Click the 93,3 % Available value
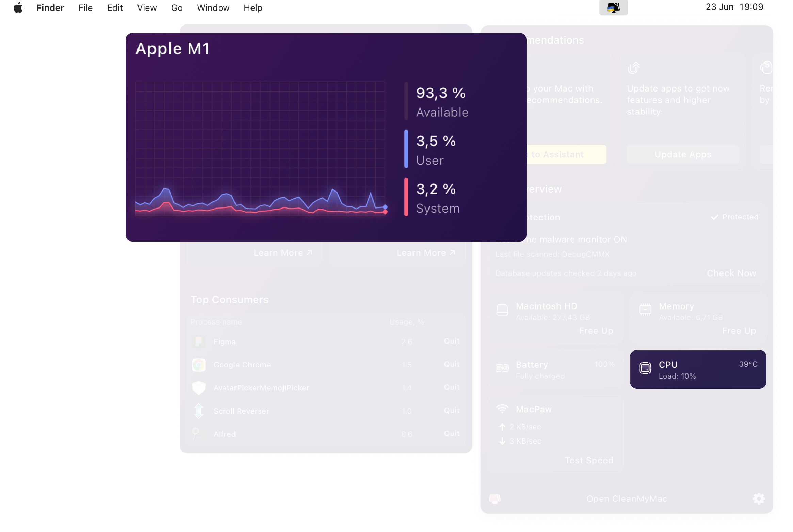 441,93
